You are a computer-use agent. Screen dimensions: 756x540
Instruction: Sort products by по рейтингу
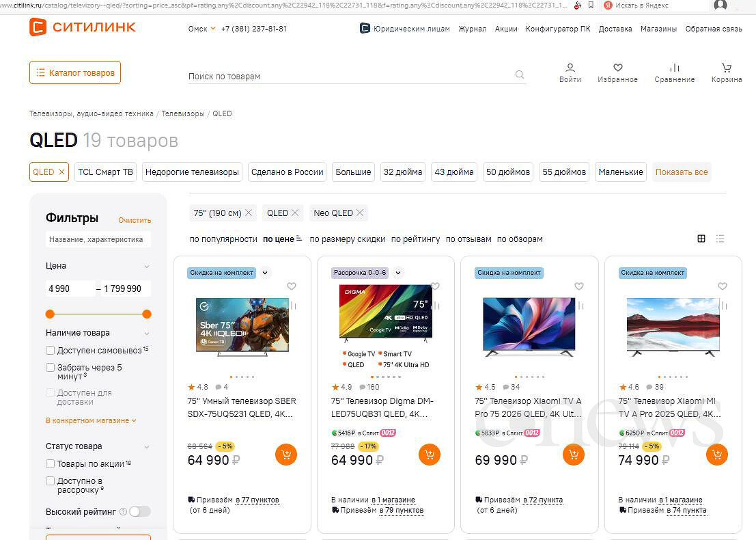coord(415,239)
